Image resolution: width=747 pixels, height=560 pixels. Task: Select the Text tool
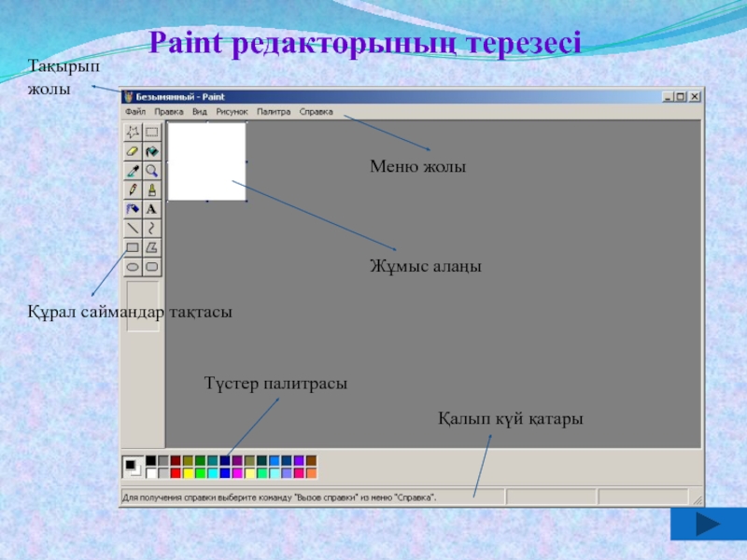[x=151, y=210]
